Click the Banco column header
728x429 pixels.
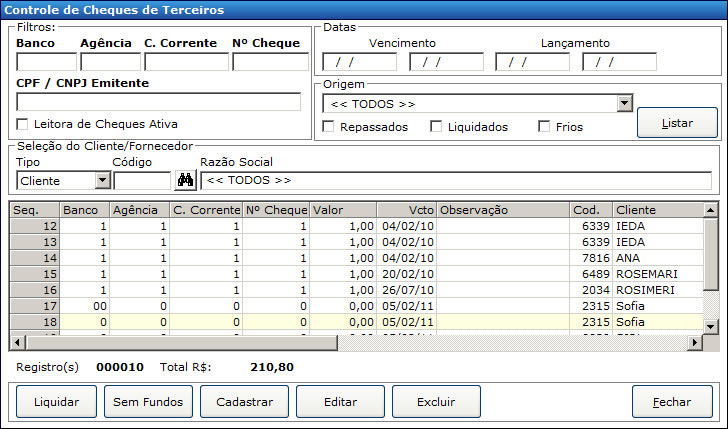84,210
